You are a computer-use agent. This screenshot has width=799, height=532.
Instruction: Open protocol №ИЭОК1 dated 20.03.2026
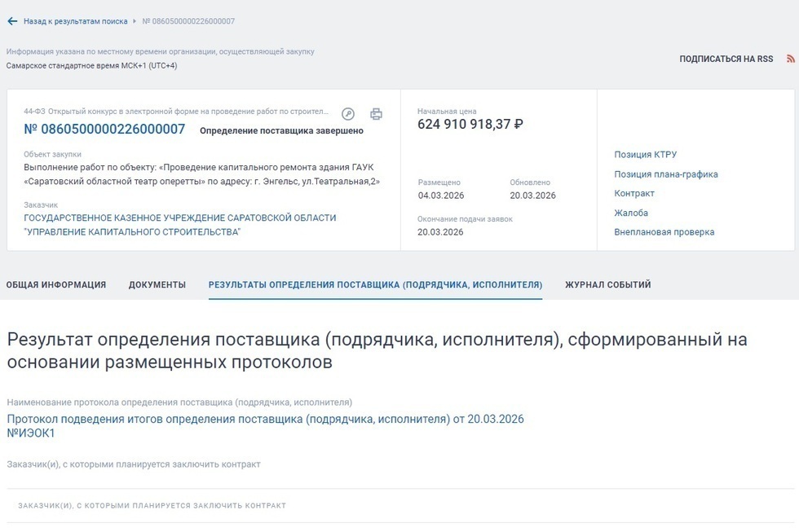[x=265, y=420]
